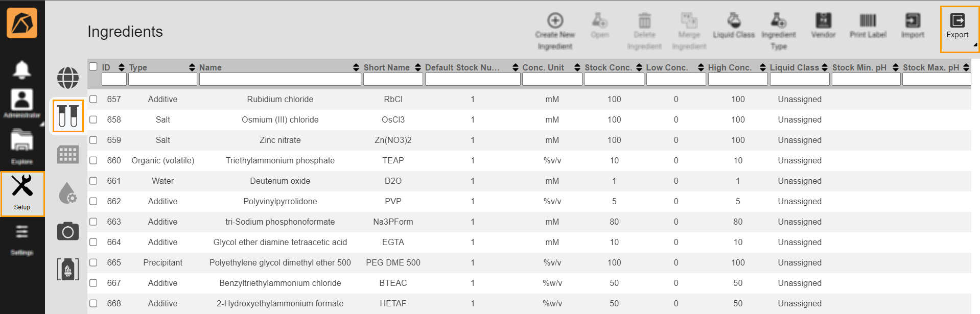Click the camera icon in side panel
980x314 pixels.
coord(68,232)
